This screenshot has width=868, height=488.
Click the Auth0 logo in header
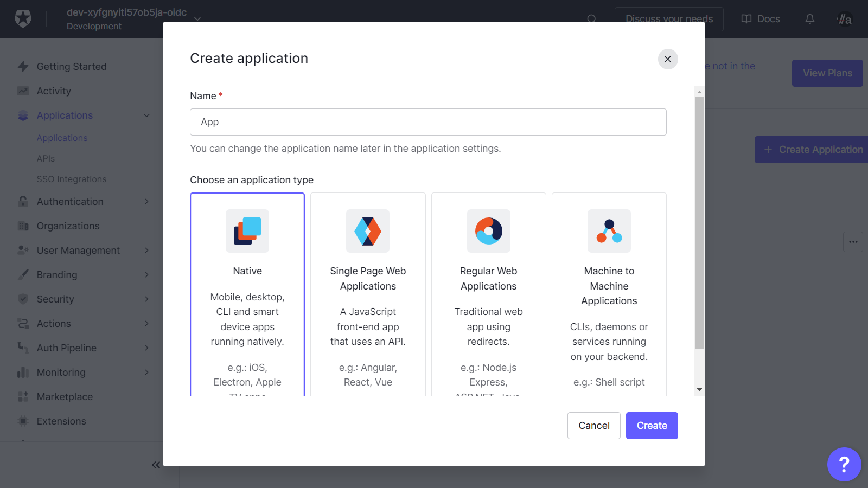pos(23,19)
